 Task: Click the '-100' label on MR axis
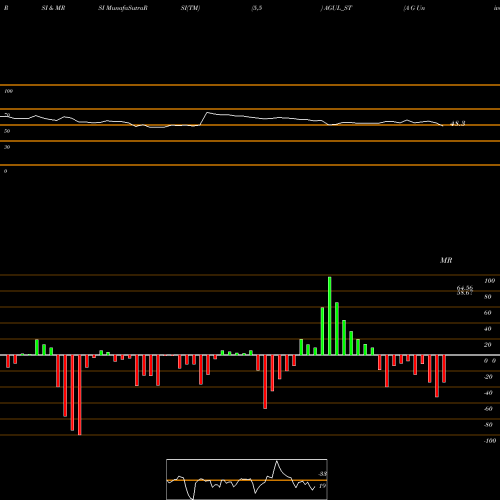[490, 441]
